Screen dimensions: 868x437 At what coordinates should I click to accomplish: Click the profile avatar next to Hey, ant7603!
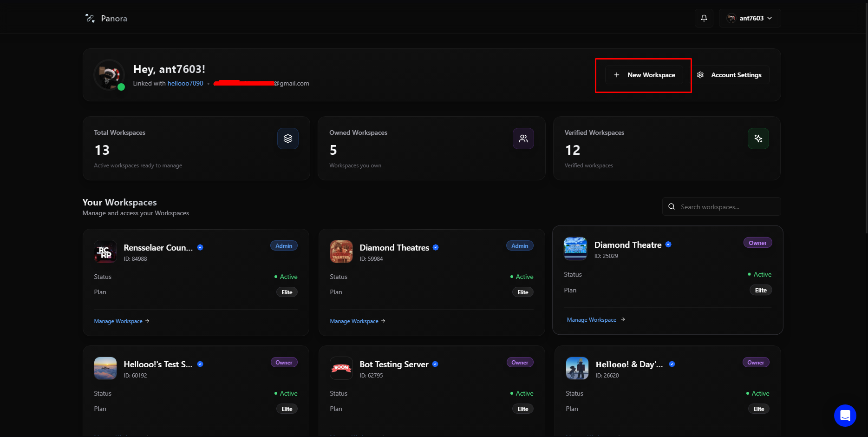tap(109, 75)
